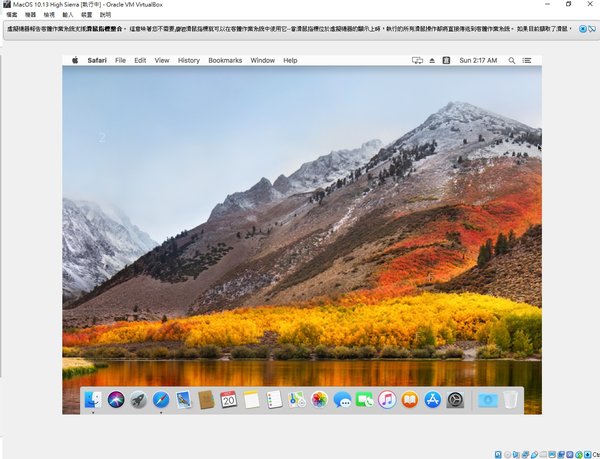Open Trash in the Dock

point(510,400)
